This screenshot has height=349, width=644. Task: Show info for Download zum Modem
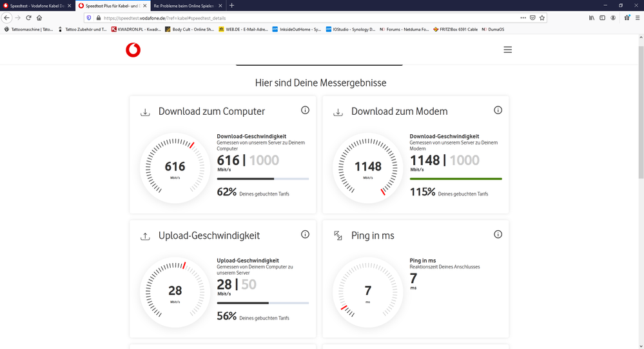(498, 110)
